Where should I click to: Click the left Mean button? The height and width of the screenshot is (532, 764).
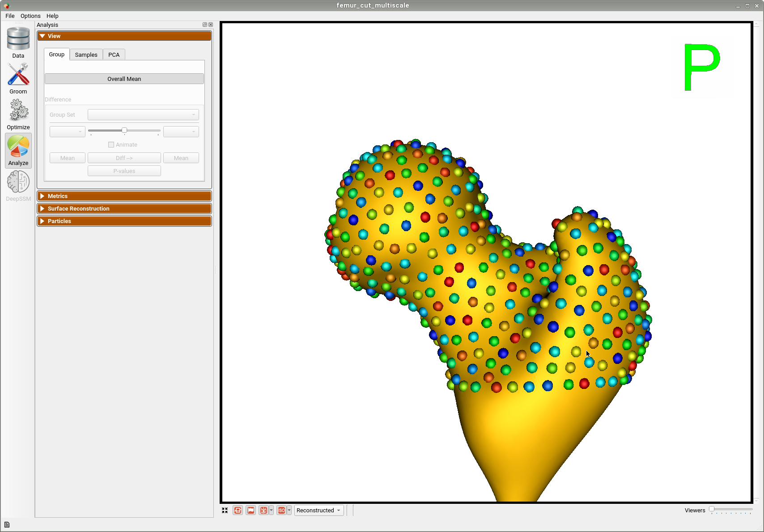point(68,158)
